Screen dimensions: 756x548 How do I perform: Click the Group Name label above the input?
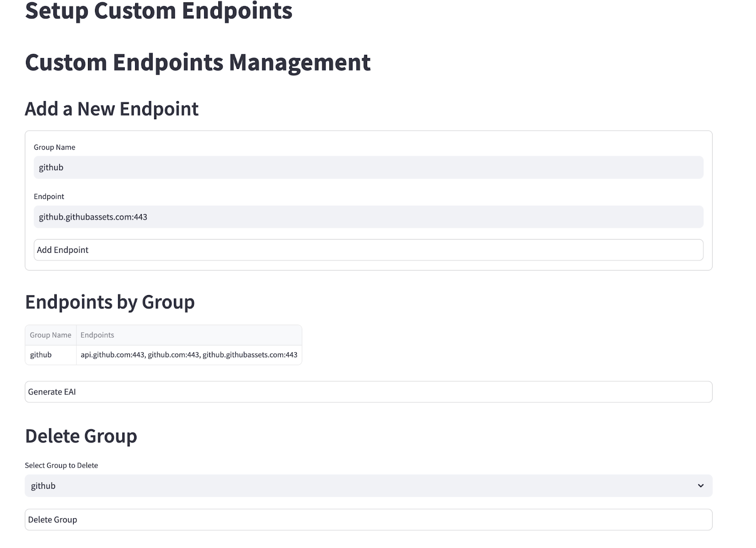(x=54, y=147)
